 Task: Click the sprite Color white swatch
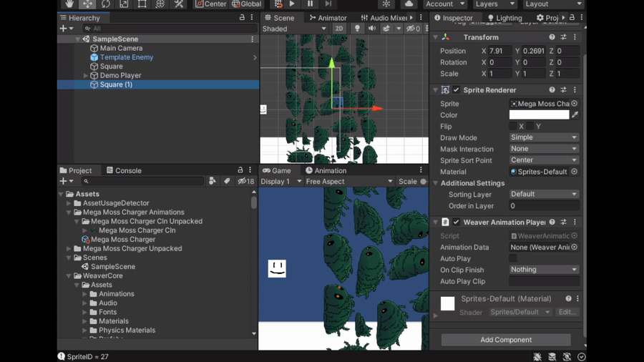pos(539,114)
